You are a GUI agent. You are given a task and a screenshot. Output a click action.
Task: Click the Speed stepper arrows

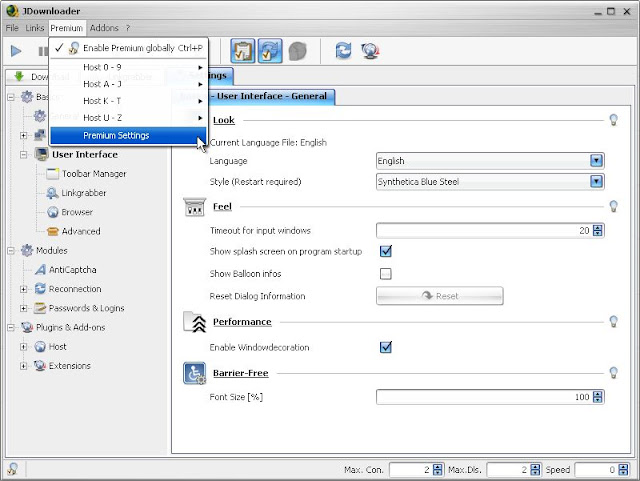(x=623, y=470)
